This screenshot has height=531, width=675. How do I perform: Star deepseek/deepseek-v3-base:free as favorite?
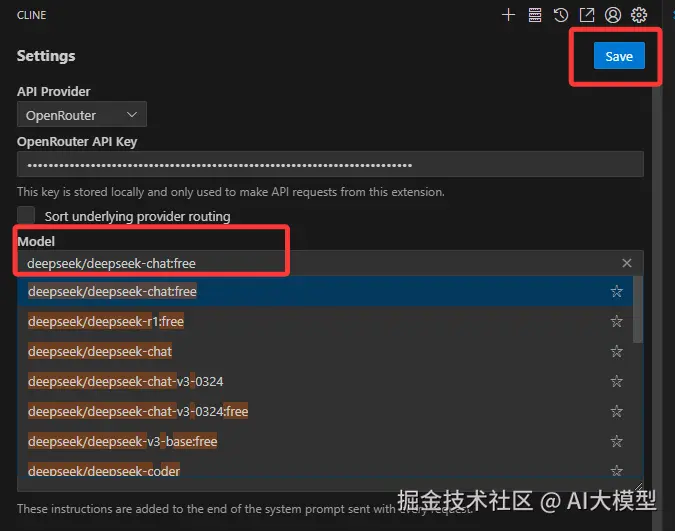(616, 441)
